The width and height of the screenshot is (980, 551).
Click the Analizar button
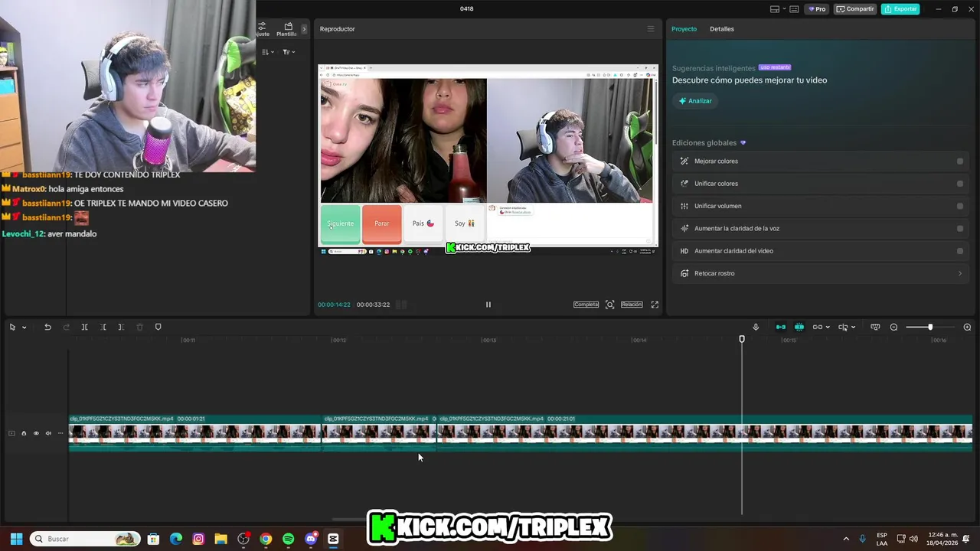(x=694, y=101)
